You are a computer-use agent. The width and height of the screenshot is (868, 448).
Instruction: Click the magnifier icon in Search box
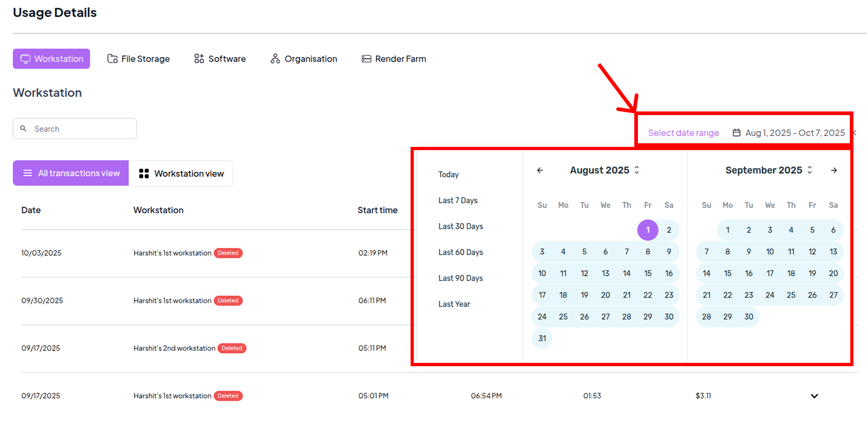[x=24, y=129]
